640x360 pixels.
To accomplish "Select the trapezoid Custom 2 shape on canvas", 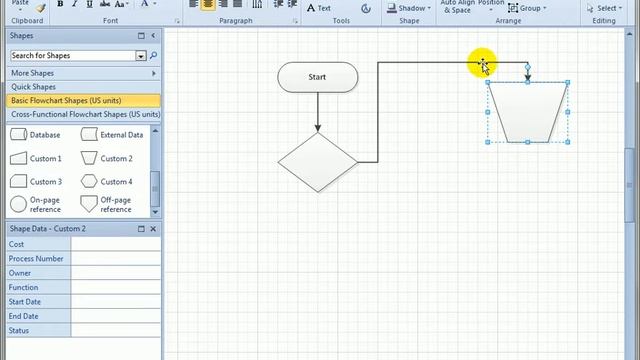I will click(x=528, y=112).
